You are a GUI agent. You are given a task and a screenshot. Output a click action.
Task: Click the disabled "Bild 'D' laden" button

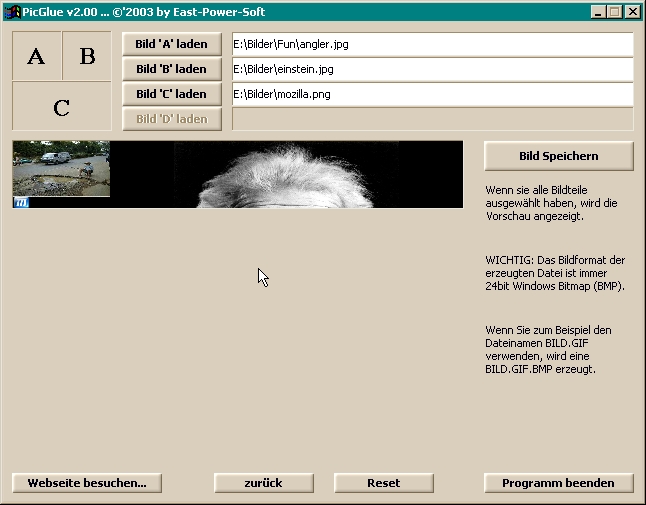(172, 119)
